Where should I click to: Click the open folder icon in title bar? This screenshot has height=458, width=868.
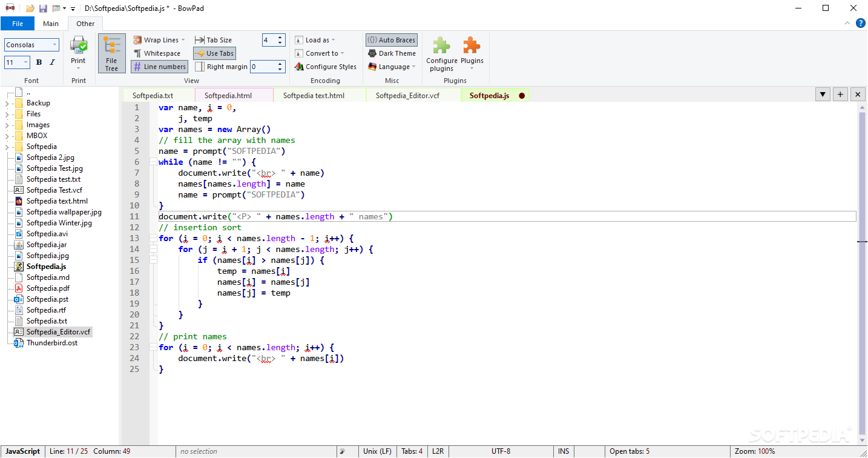(30, 8)
